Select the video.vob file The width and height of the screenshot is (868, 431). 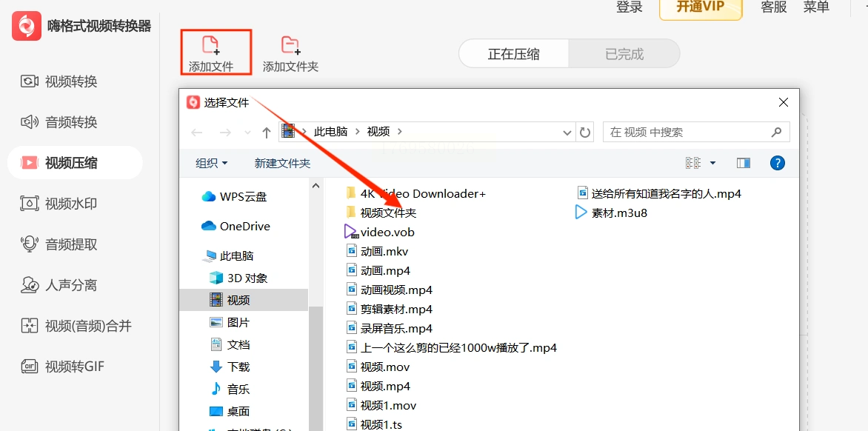(379, 232)
